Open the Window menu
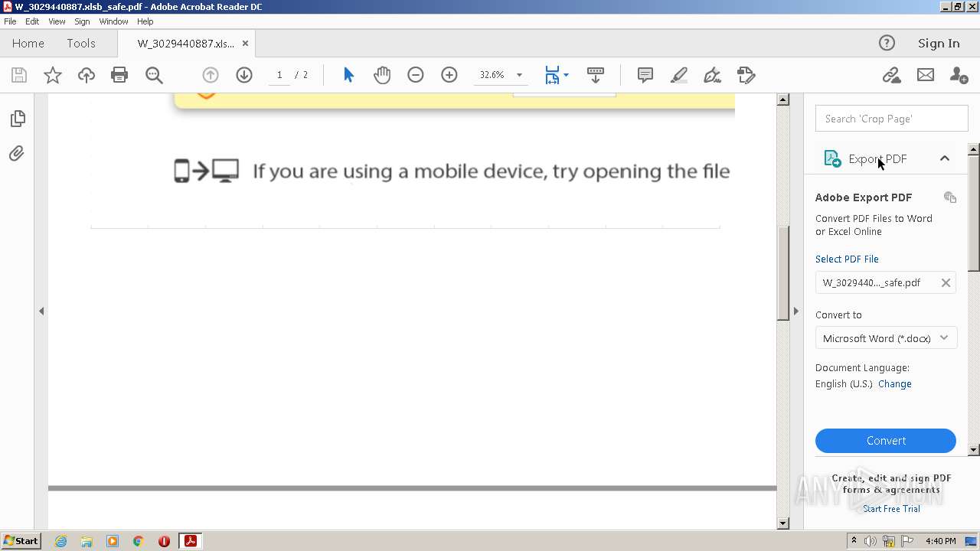This screenshot has height=551, width=980. tap(113, 21)
